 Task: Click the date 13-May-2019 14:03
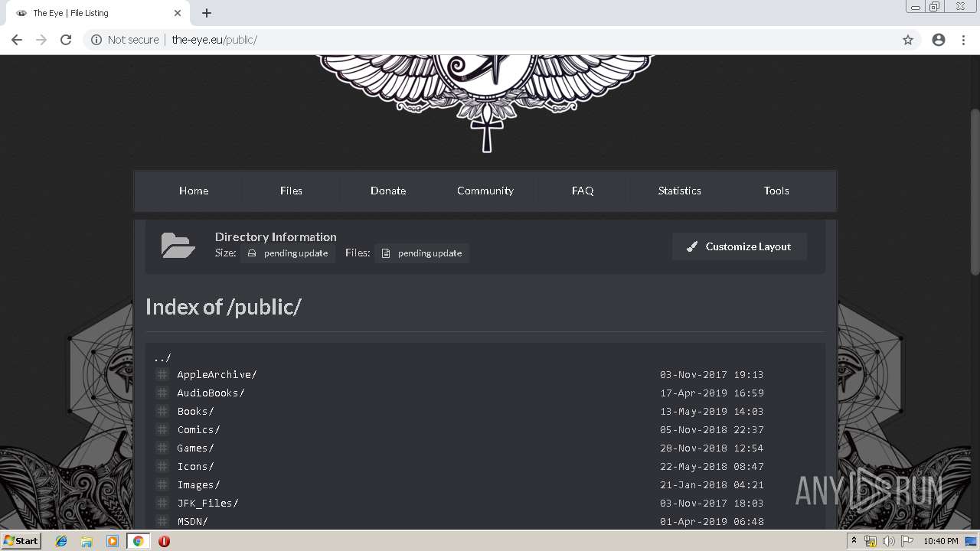click(712, 411)
